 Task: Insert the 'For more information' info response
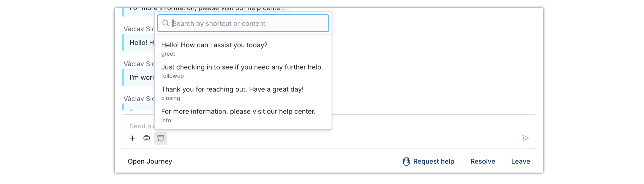(x=243, y=115)
